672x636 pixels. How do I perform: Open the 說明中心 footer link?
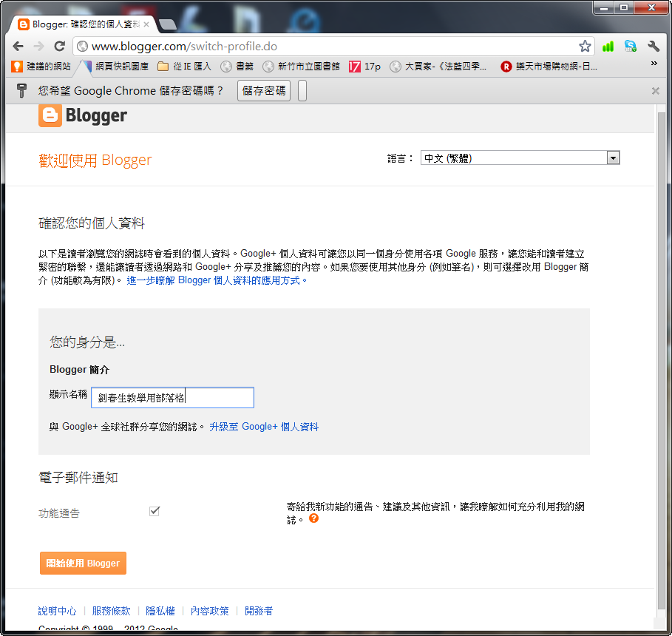coord(58,611)
